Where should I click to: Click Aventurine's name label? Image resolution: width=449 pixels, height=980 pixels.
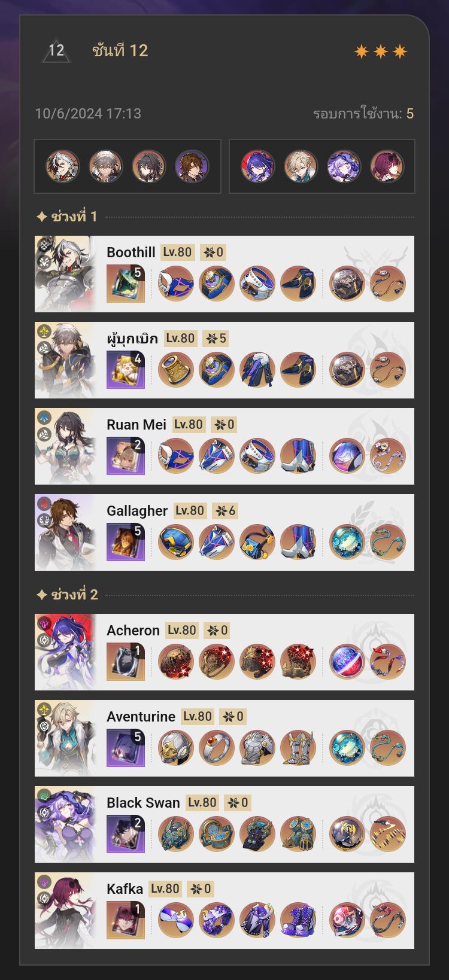coord(141,717)
